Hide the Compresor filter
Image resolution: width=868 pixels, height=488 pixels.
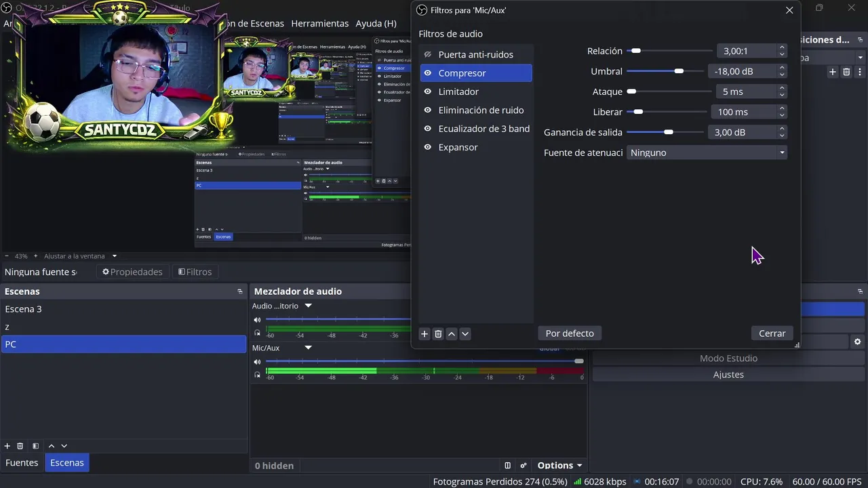[428, 73]
